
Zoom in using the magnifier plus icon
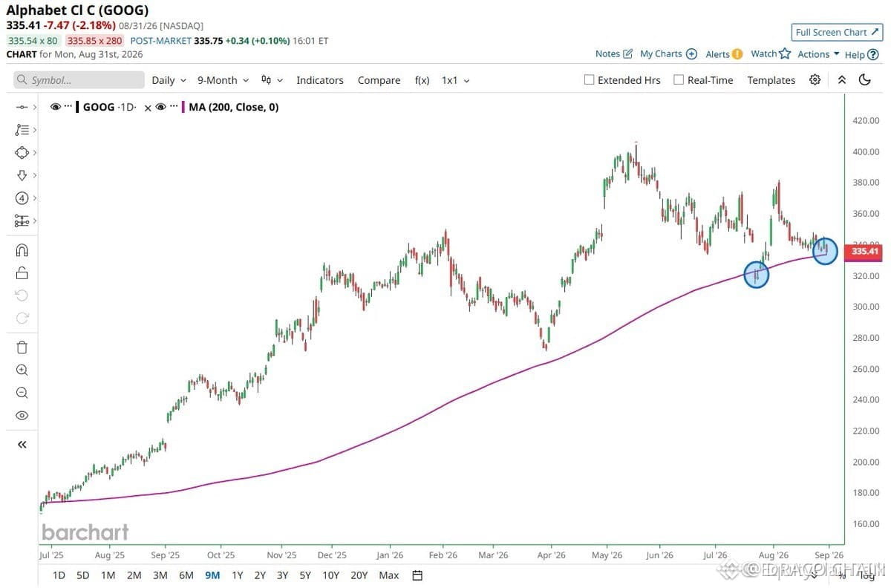(22, 370)
